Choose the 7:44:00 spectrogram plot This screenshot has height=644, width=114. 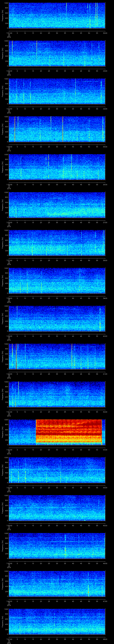[x=57, y=508]
